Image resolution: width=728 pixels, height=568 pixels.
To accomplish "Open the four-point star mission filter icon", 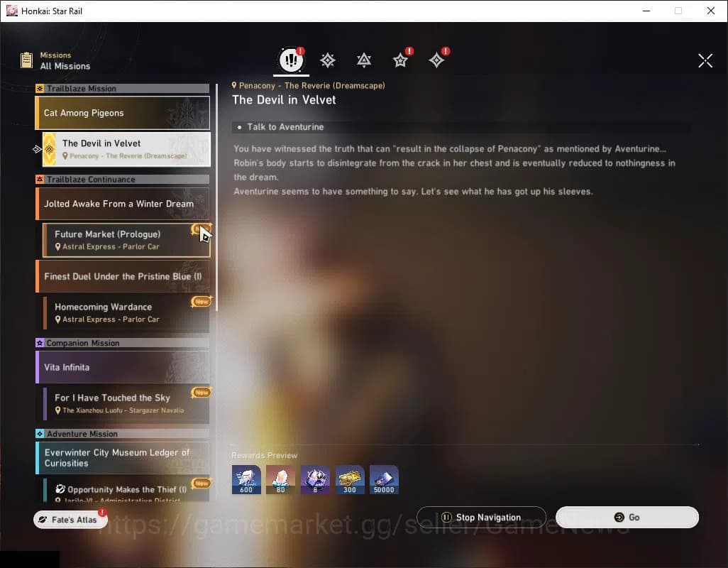I will (x=327, y=60).
